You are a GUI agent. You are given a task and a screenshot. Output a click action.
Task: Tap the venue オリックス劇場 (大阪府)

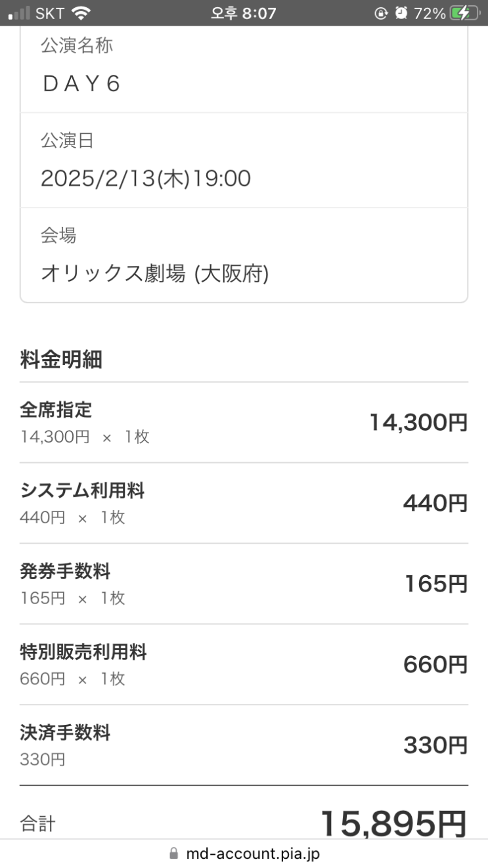[154, 274]
